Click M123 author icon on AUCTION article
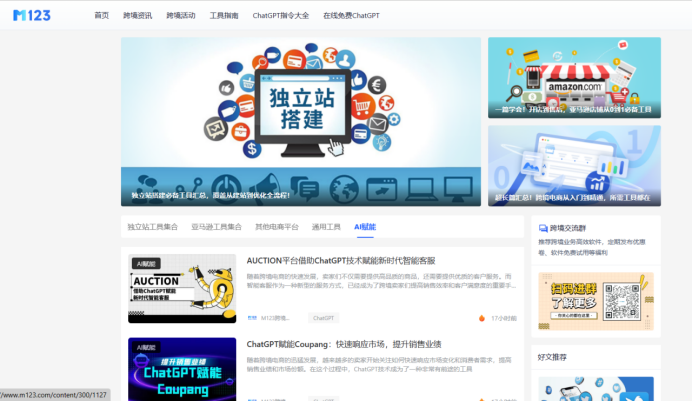The image size is (693, 402). click(x=252, y=318)
